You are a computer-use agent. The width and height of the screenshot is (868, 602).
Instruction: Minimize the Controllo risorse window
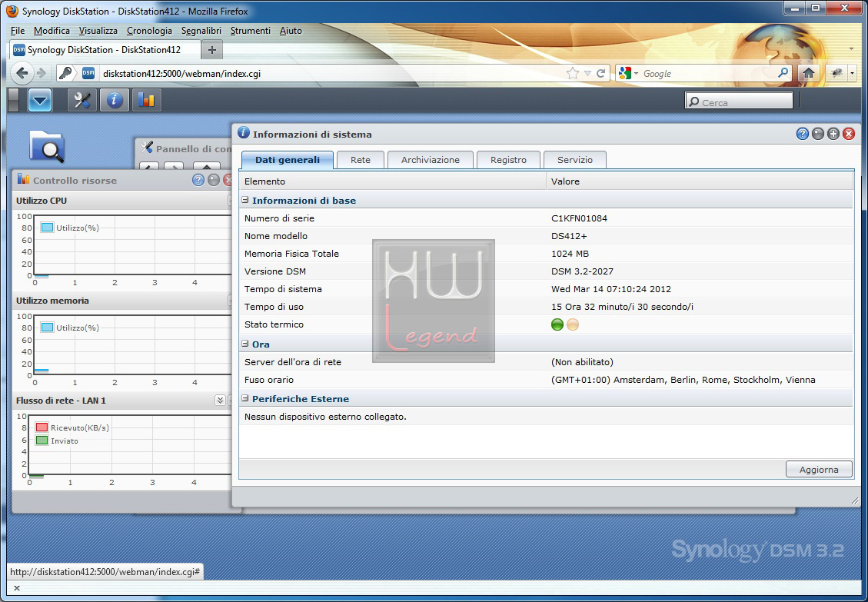pyautogui.click(x=214, y=180)
